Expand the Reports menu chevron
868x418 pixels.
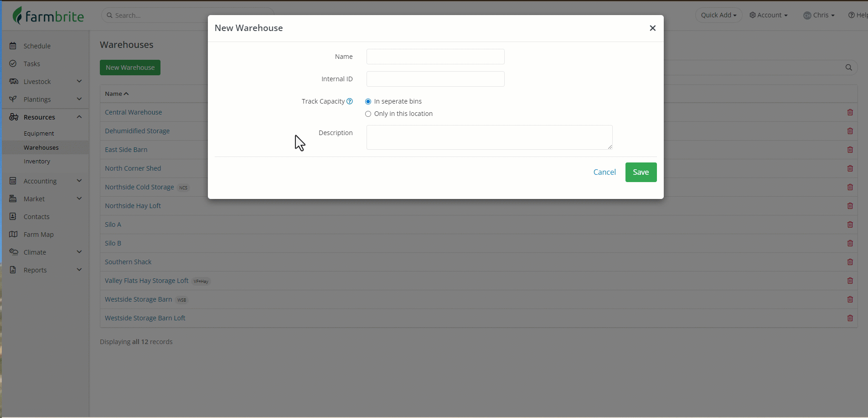click(79, 270)
